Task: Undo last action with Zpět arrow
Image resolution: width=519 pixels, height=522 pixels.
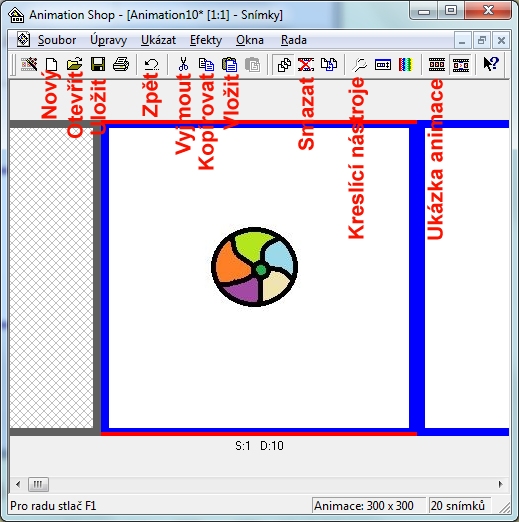Action: point(152,64)
